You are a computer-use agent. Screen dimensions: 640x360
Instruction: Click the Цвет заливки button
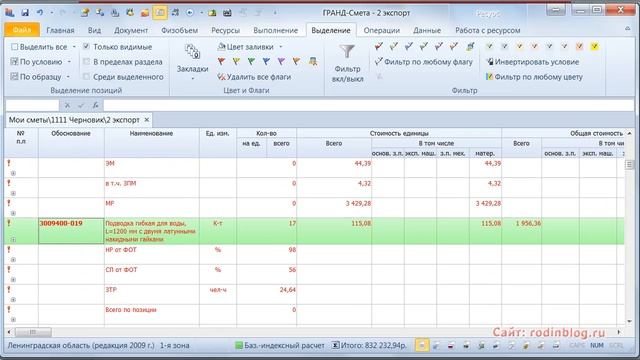[x=246, y=47]
